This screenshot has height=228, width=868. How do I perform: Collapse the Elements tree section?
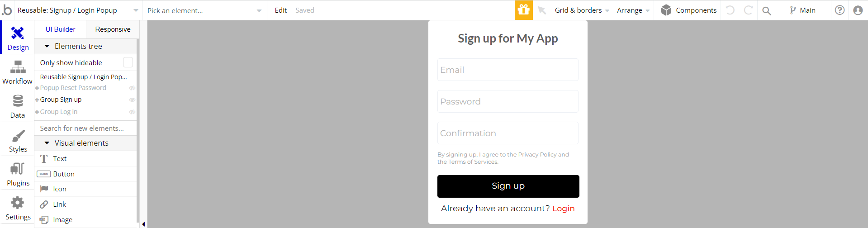coord(47,46)
